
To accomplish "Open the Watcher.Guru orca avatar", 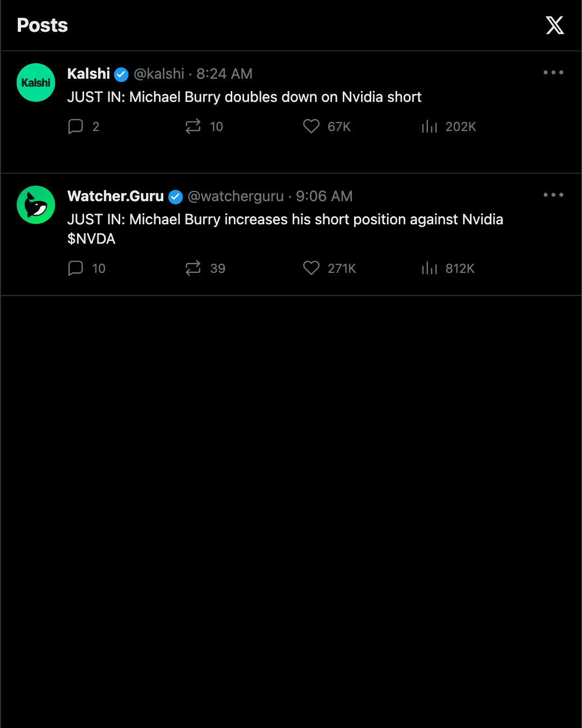I will [36, 205].
